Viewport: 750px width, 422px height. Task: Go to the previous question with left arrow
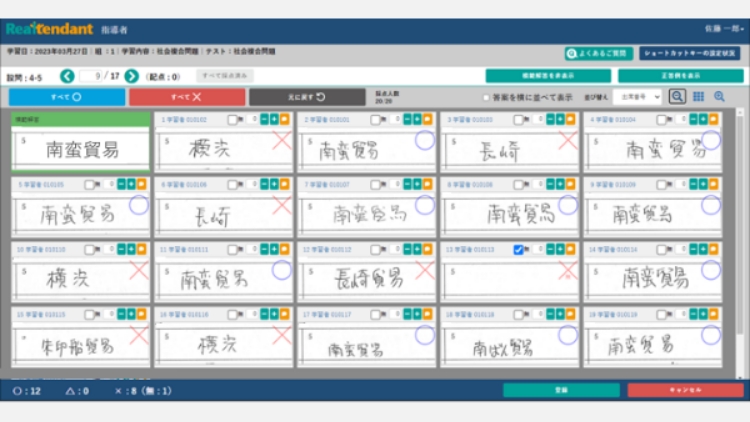(67, 76)
